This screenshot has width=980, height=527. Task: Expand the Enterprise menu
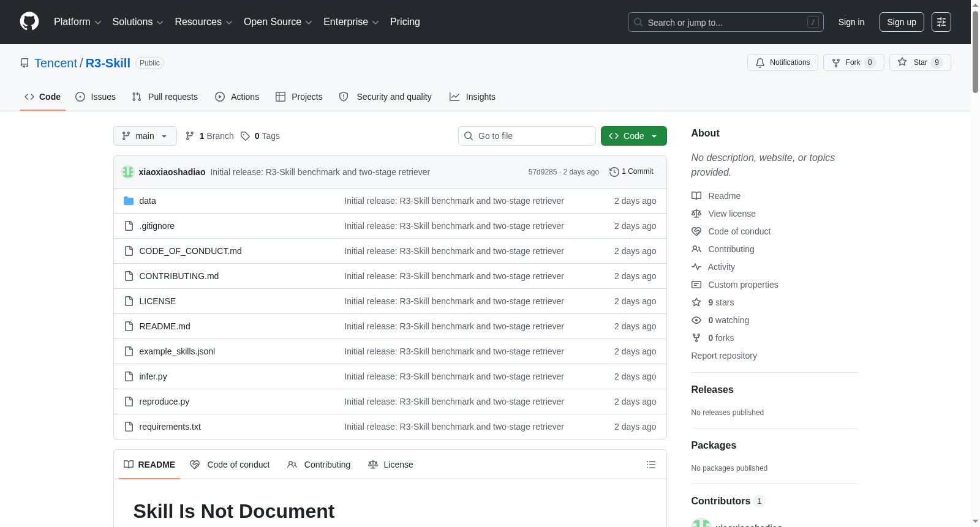pyautogui.click(x=351, y=22)
